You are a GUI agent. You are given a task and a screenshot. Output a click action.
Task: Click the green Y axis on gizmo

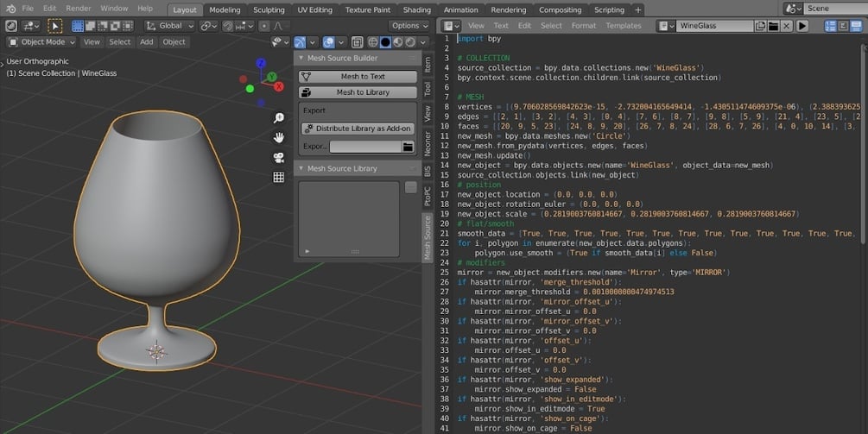272,77
